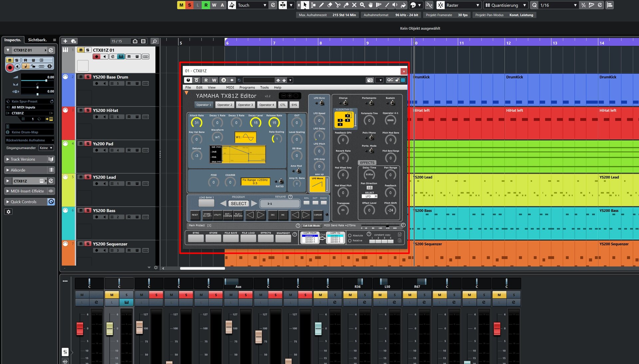Viewport: 639px width, 364px height.
Task: Open the Eingangsumwandler Keine dropdown
Action: pyautogui.click(x=46, y=148)
